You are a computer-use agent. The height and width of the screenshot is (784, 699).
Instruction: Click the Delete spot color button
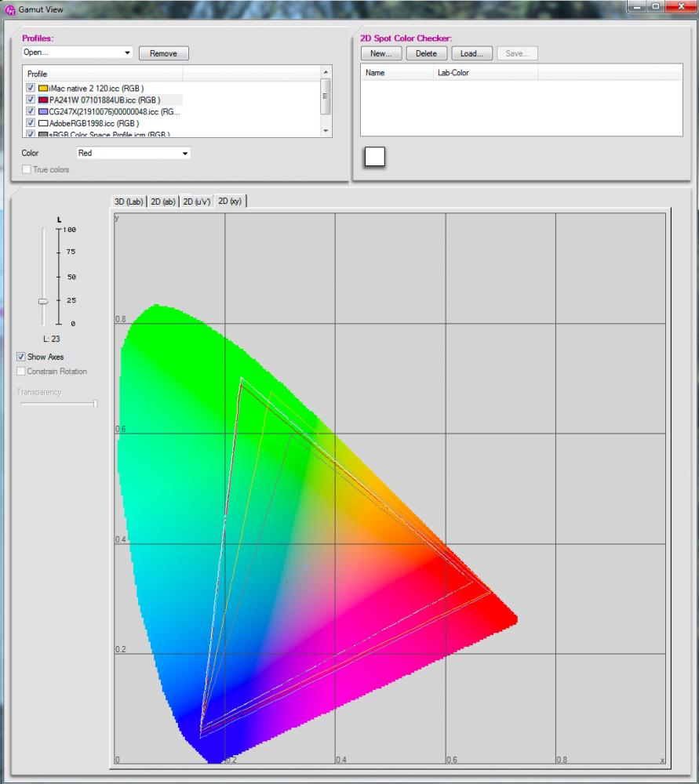coord(426,53)
